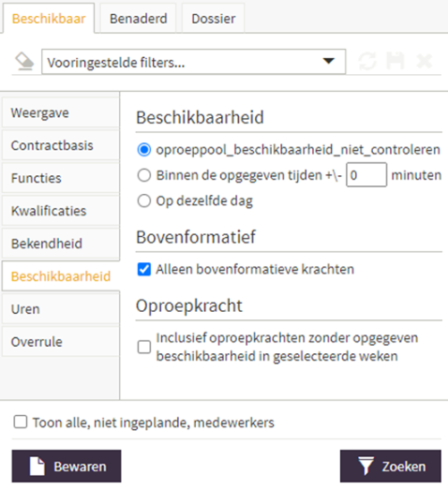
Task: Check Toon alle, niet ingeplande, medewerkers
Action: tap(21, 422)
